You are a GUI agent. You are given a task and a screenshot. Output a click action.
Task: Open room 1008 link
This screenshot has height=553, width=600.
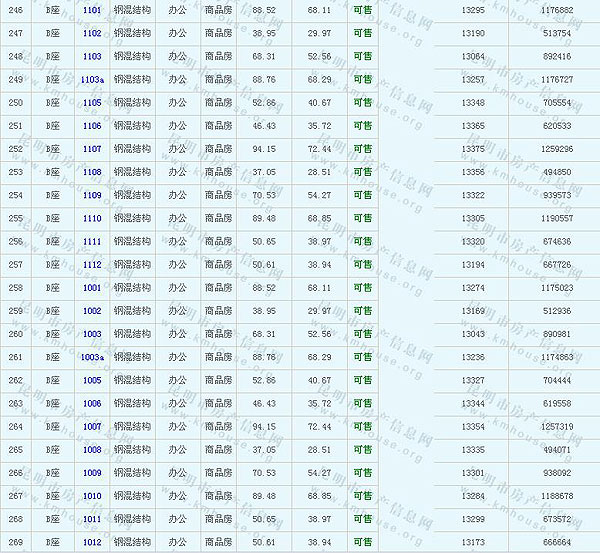click(92, 450)
